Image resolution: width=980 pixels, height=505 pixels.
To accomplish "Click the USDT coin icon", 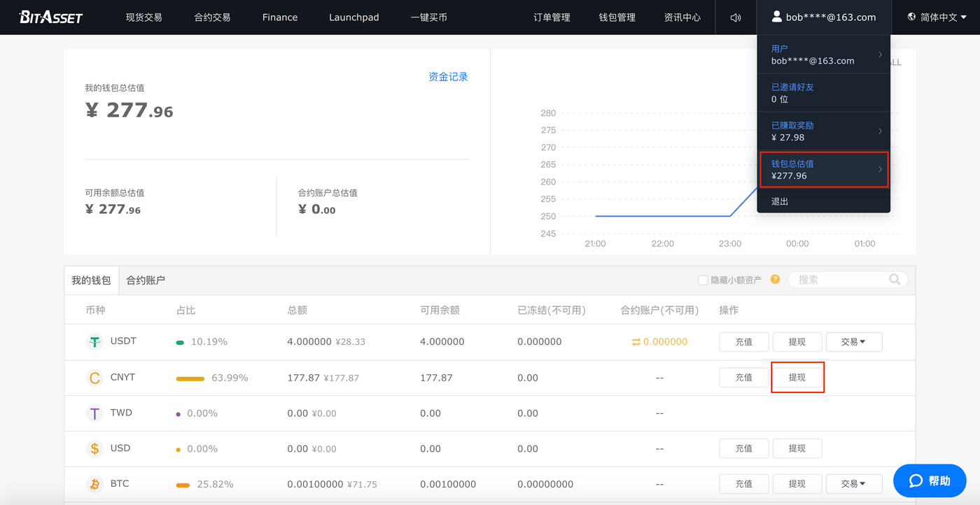I will pos(94,342).
